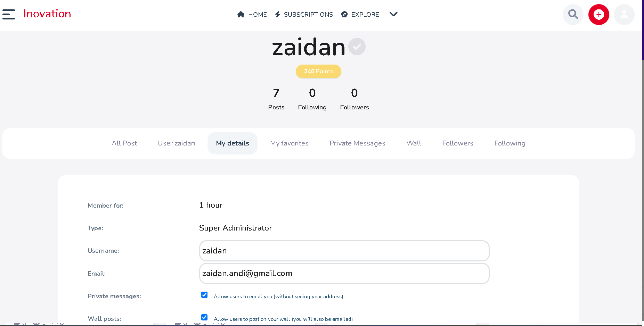The width and height of the screenshot is (644, 326).
Task: Click the compass Explore icon
Action: coord(344,14)
